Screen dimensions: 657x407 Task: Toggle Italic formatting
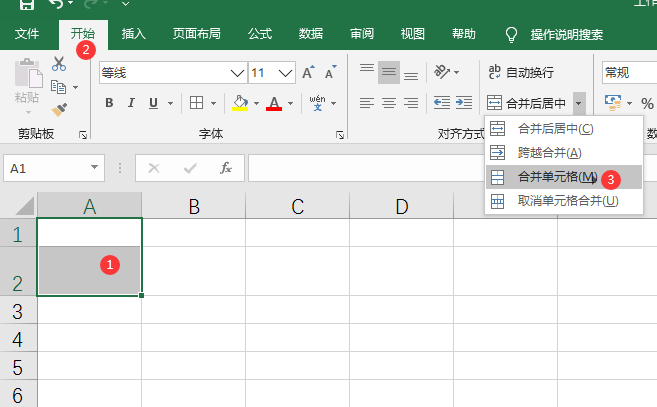point(131,103)
